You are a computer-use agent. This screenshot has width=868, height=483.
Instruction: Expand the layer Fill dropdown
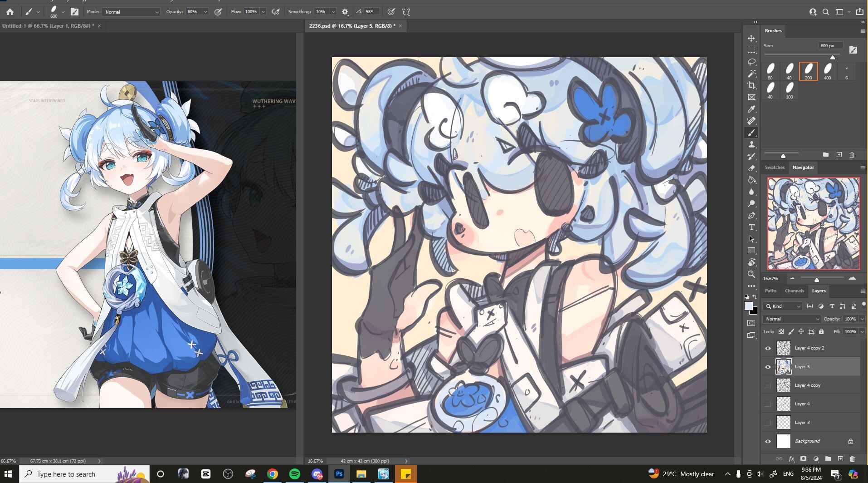(x=862, y=332)
